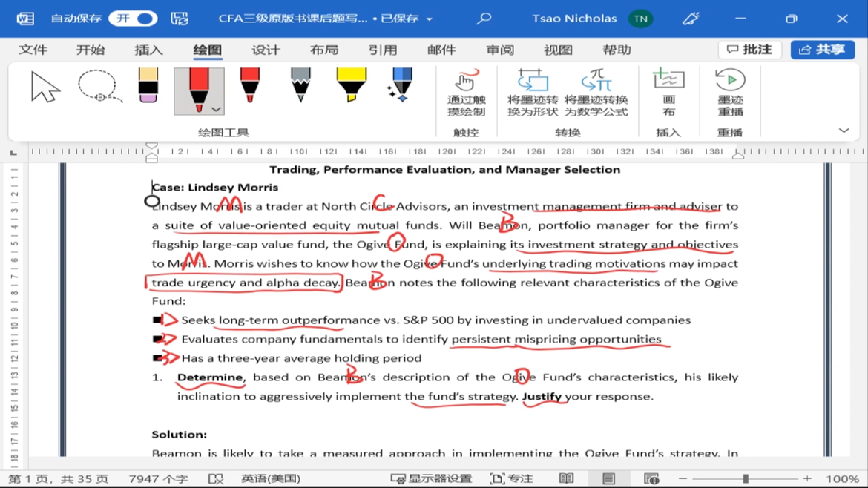Collapse the ribbon with the chevron
Screen dimensions: 868x488
[844, 131]
